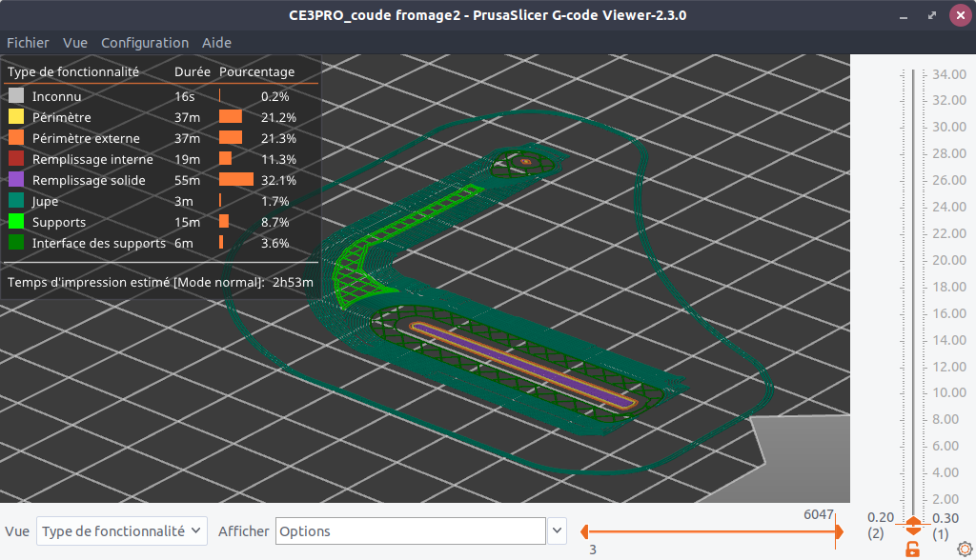Click the left handle of the horizontal moves slider

tap(584, 531)
